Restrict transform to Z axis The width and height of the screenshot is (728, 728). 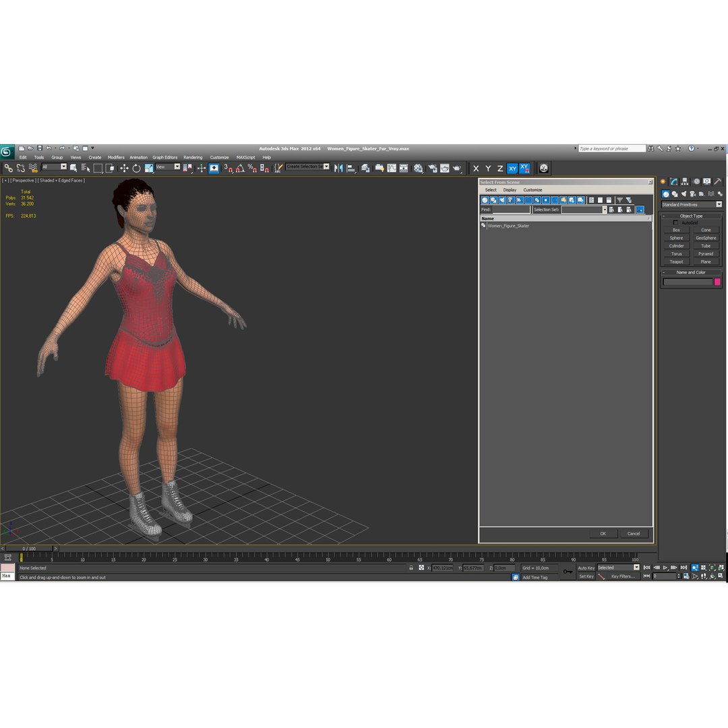click(500, 169)
